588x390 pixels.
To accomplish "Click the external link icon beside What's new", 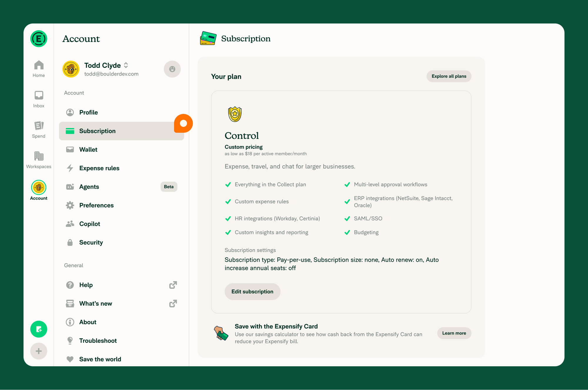I will pos(173,303).
